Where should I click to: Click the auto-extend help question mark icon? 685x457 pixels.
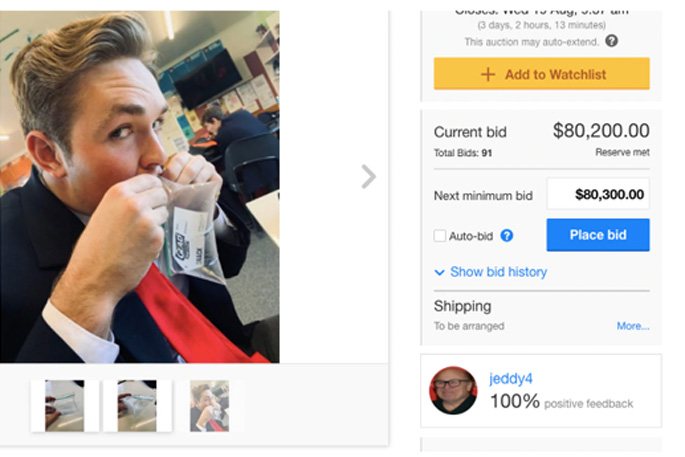[611, 41]
